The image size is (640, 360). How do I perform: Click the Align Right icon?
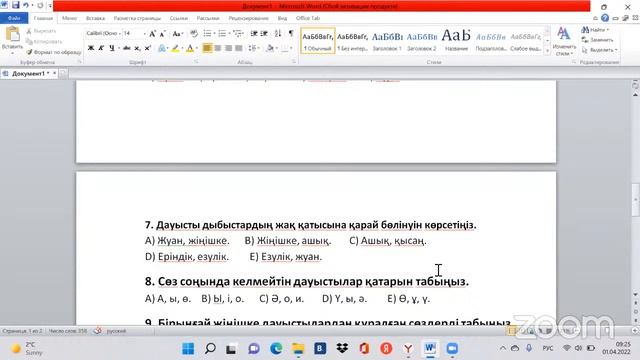point(228,48)
